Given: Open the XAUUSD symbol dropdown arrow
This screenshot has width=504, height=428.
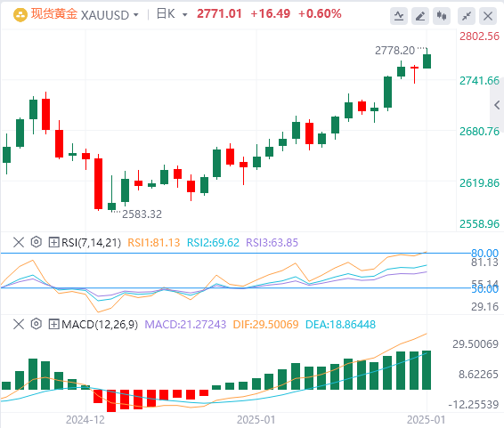Looking at the screenshot, I should coord(136,15).
